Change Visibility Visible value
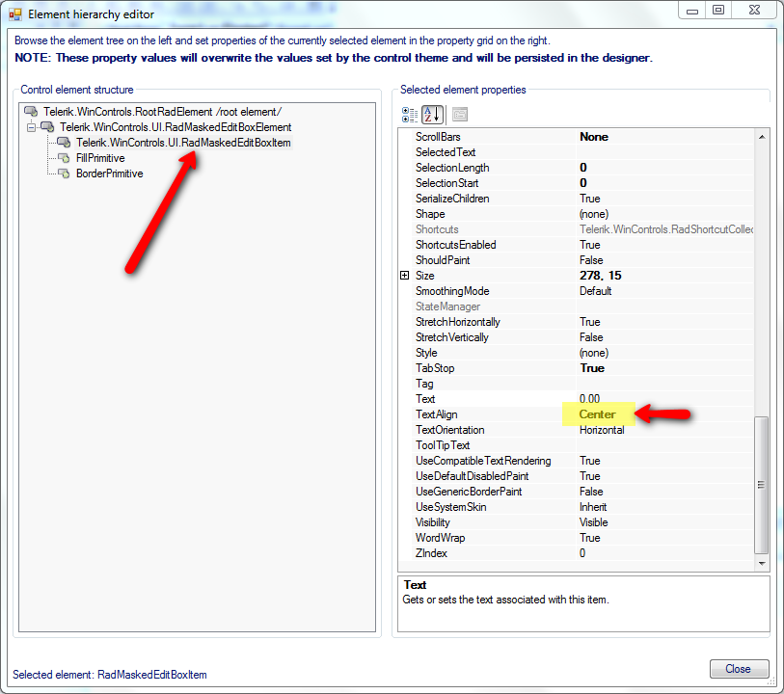784x694 pixels. (665, 522)
